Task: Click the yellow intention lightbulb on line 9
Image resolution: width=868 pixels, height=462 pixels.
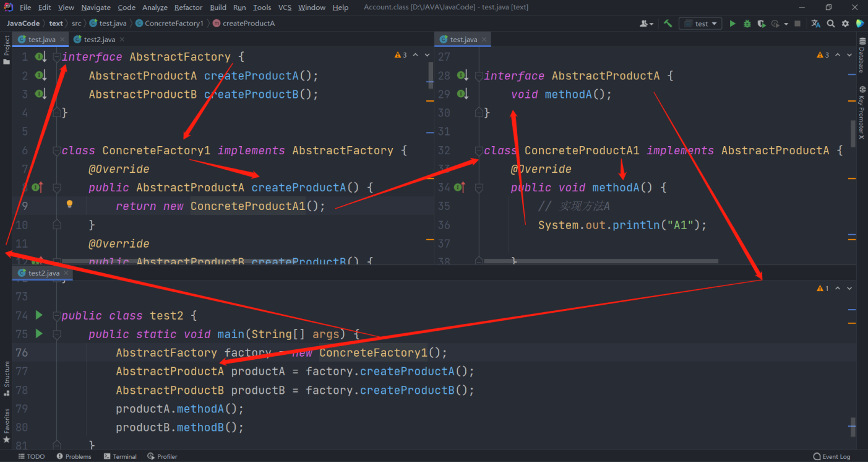Action: (x=70, y=204)
